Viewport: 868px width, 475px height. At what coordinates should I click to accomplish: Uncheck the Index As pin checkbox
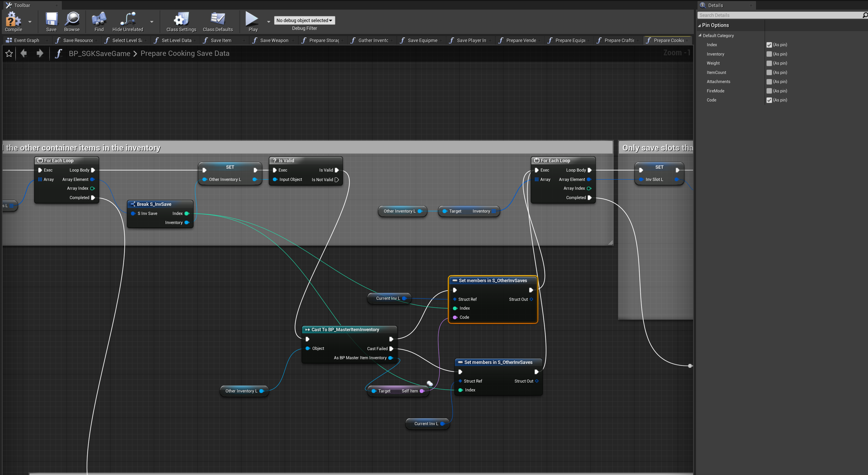click(x=769, y=45)
